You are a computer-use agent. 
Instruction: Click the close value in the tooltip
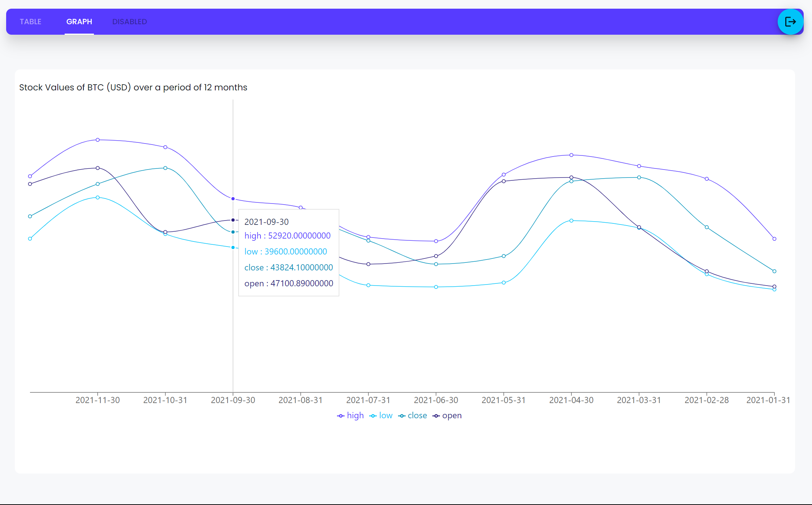tap(288, 268)
